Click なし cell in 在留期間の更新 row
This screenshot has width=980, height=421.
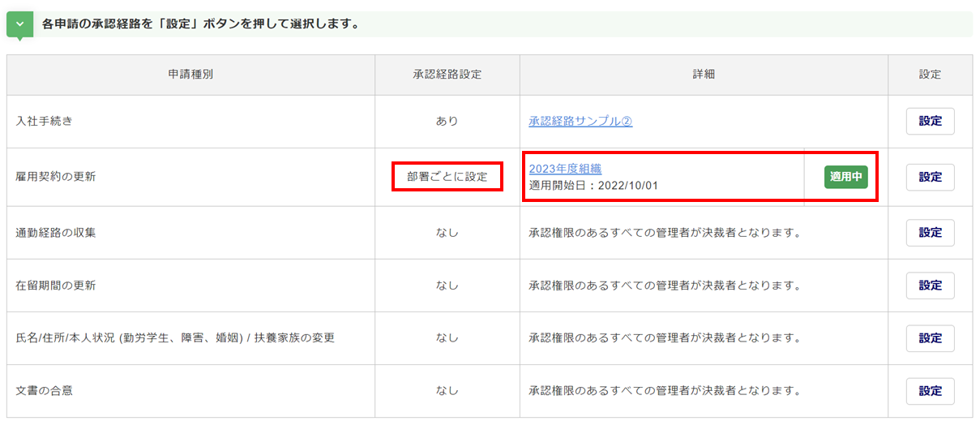(447, 286)
